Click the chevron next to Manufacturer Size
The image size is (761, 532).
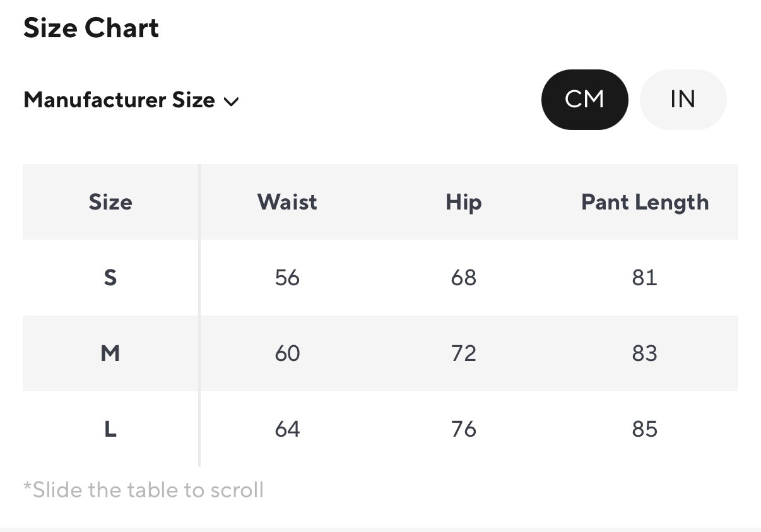point(232,101)
